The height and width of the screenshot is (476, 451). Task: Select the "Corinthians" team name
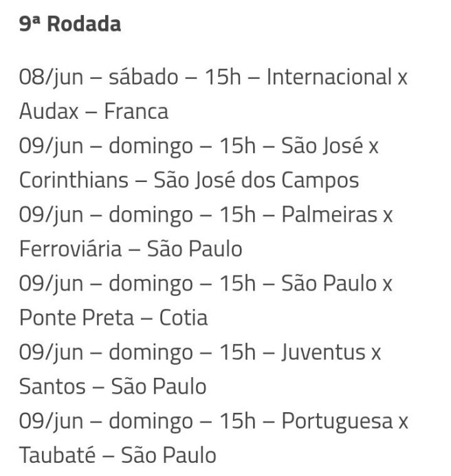[x=74, y=180]
